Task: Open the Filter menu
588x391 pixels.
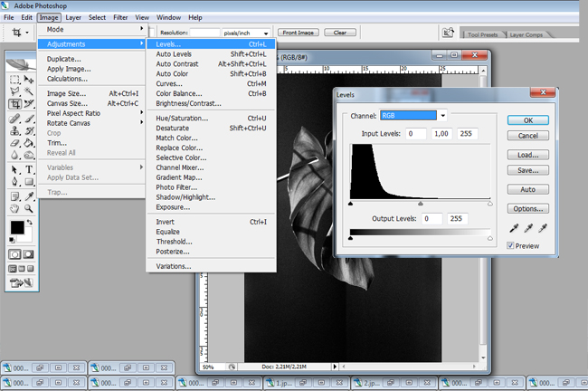Action: pyautogui.click(x=120, y=17)
